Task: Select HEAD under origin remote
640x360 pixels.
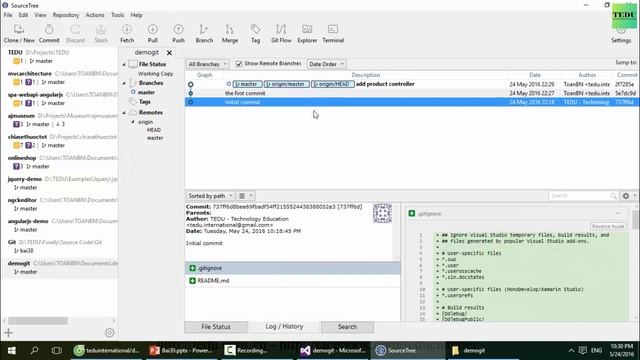Action: (153, 130)
